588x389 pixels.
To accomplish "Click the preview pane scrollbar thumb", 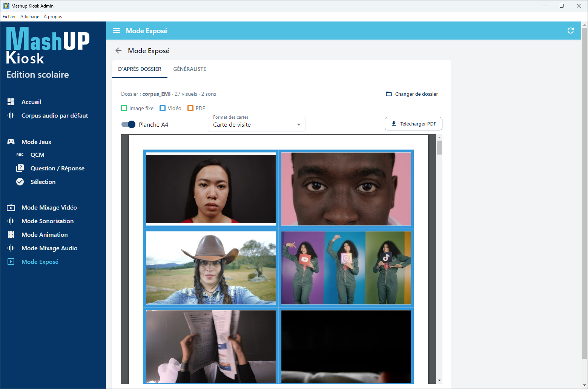I will pos(439,147).
